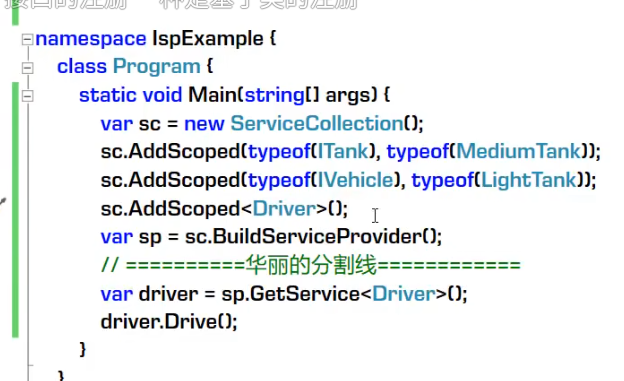Click the BuildServiceProvider method call
The width and height of the screenshot is (624, 381).
click(x=317, y=237)
